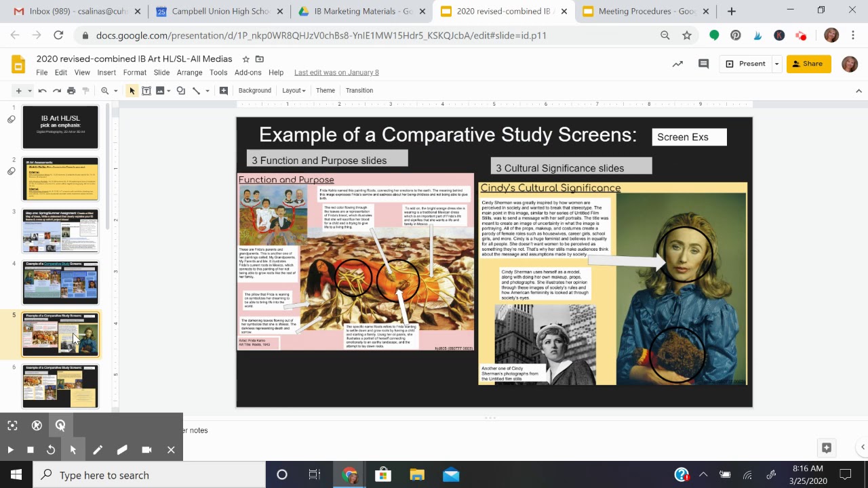
Task: Click the Pinterest extension icon
Action: click(736, 35)
